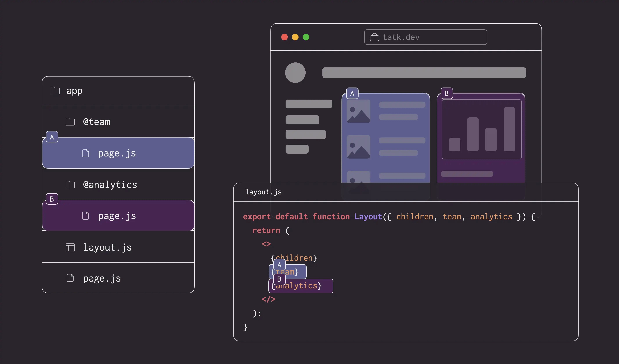
Task: Click the lock icon beside tatk.dev
Action: pos(375,37)
